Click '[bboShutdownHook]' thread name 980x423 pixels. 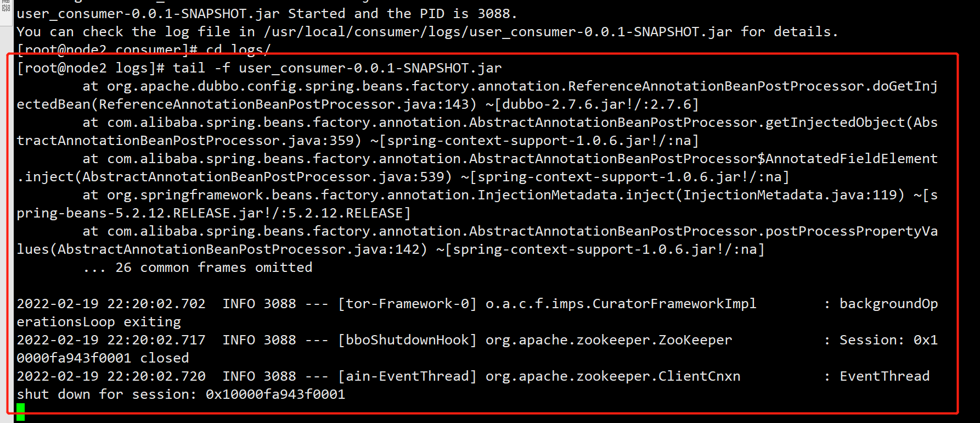coord(407,340)
